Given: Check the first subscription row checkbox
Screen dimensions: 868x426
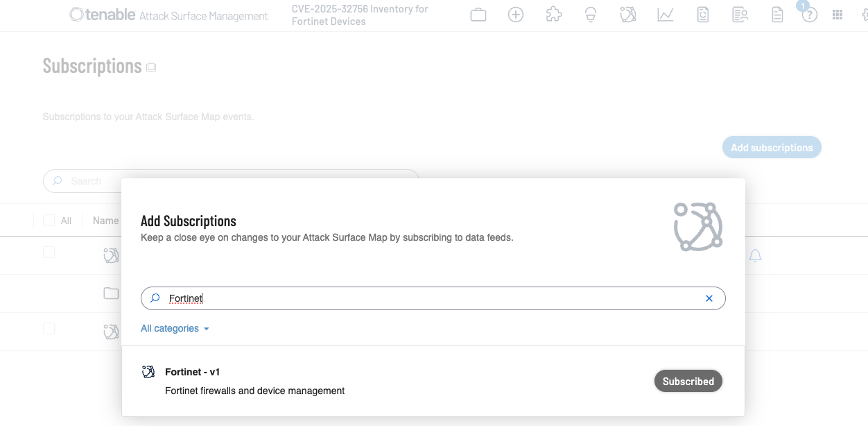Looking at the screenshot, I should (x=49, y=253).
